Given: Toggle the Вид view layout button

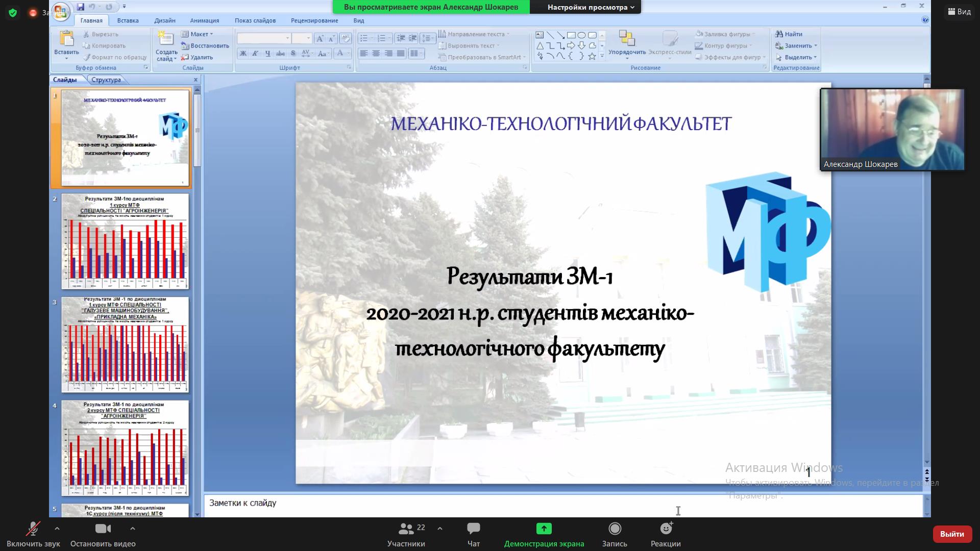Looking at the screenshot, I should (959, 12).
